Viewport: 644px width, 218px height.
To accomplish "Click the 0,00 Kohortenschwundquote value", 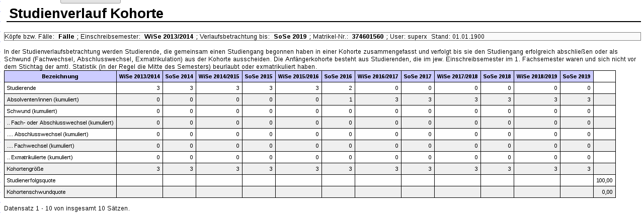I will pos(607,192).
